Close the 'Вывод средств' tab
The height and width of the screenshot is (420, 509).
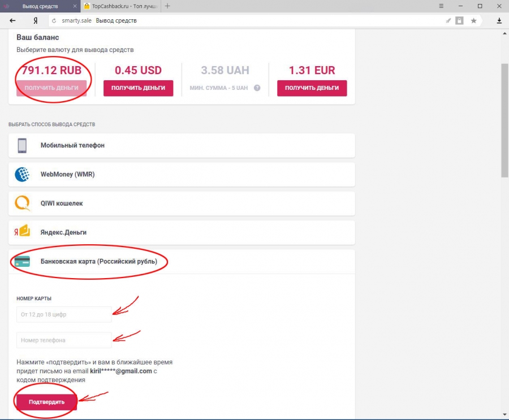click(x=75, y=6)
